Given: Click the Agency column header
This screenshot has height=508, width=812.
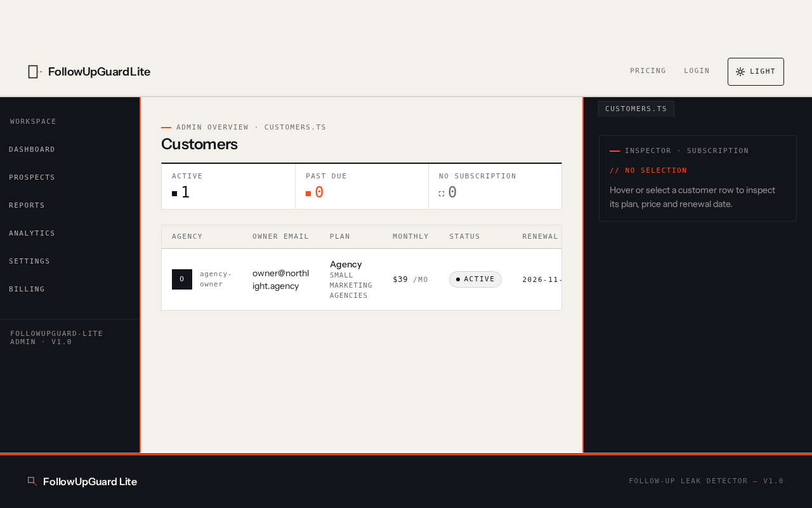Looking at the screenshot, I should (x=187, y=237).
